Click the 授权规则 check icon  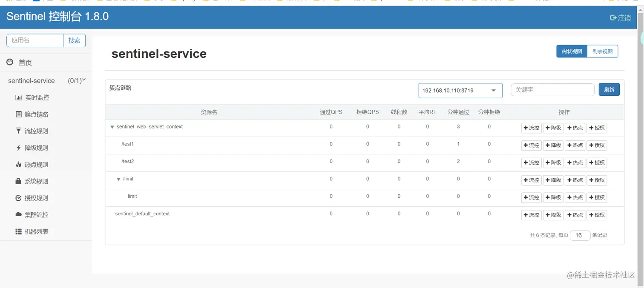click(18, 198)
